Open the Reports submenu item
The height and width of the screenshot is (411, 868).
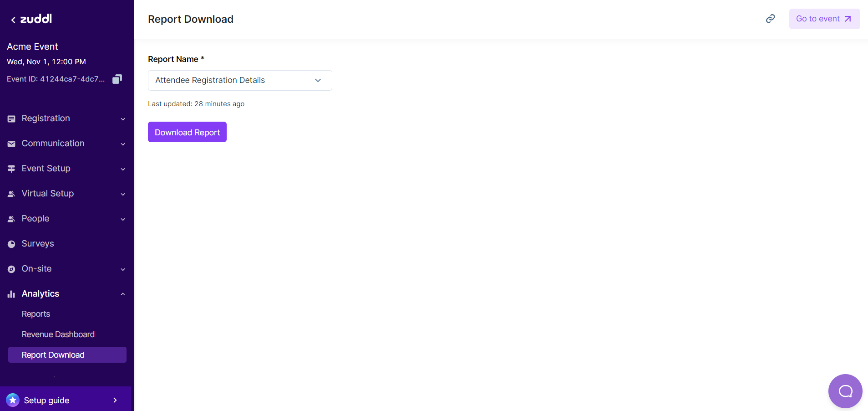[x=36, y=314]
